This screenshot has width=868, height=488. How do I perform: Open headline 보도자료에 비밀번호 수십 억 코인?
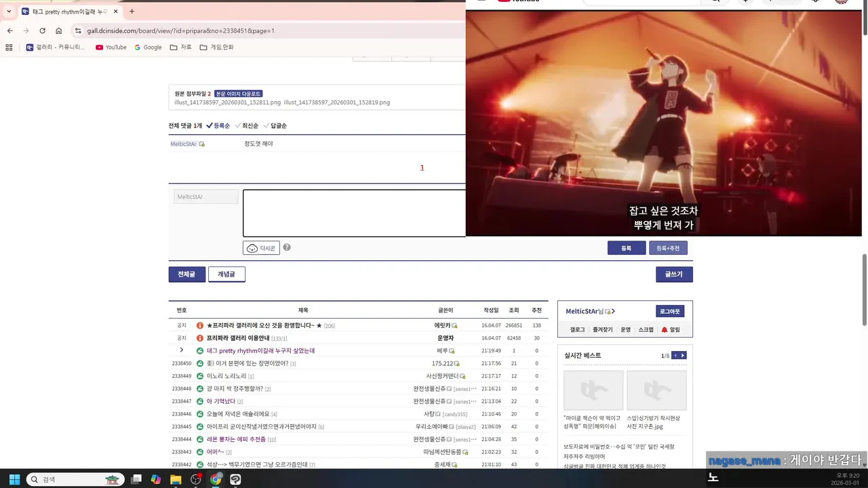point(619,447)
